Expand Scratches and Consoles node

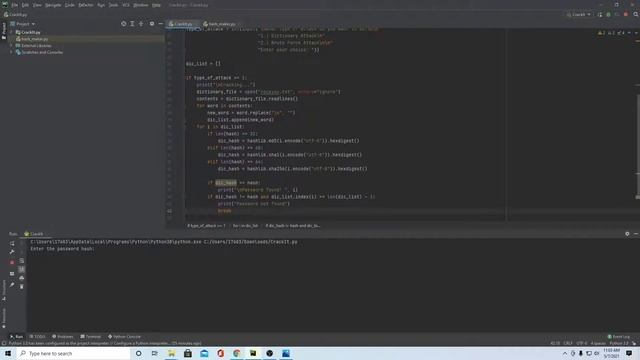(x=11, y=52)
